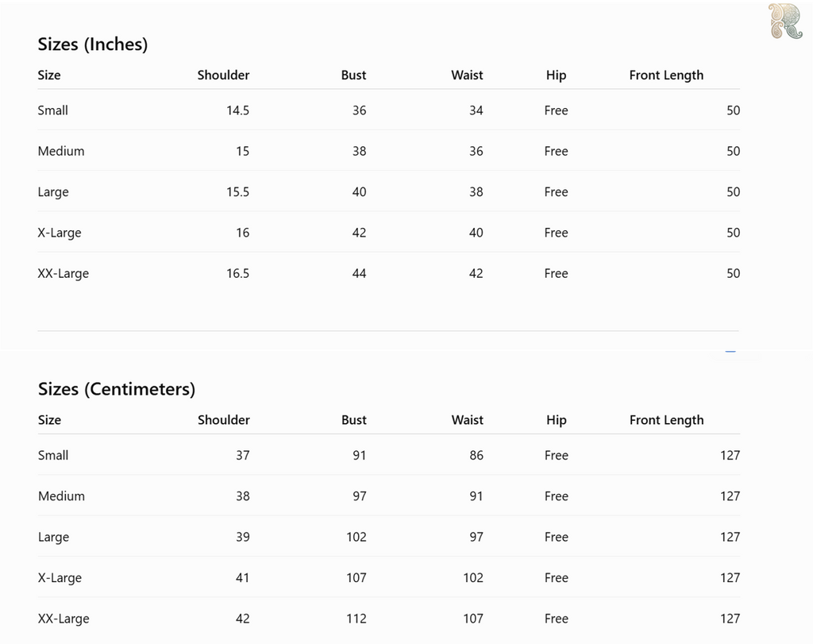Select the 86 waist value for Small
The height and width of the screenshot is (644, 813).
[x=476, y=455]
